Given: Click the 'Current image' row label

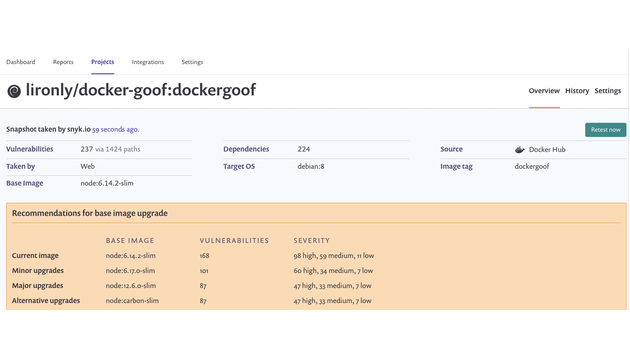Looking at the screenshot, I should click(x=35, y=256).
